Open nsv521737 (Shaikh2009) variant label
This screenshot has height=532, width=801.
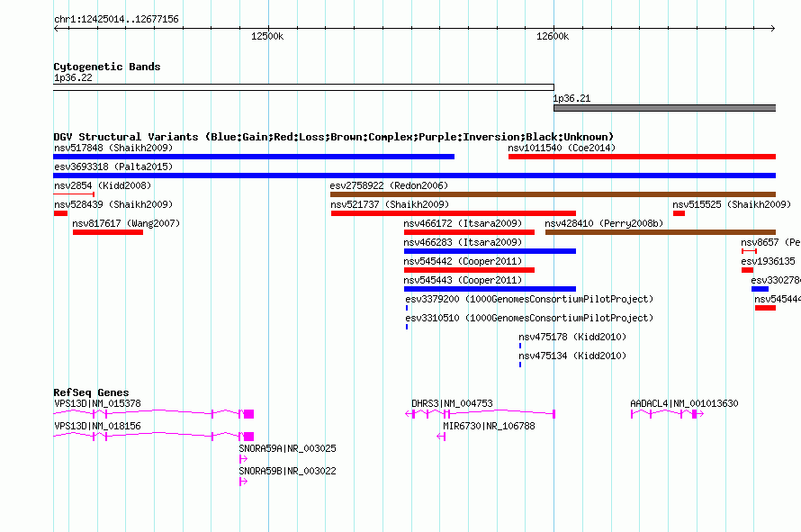click(x=390, y=204)
